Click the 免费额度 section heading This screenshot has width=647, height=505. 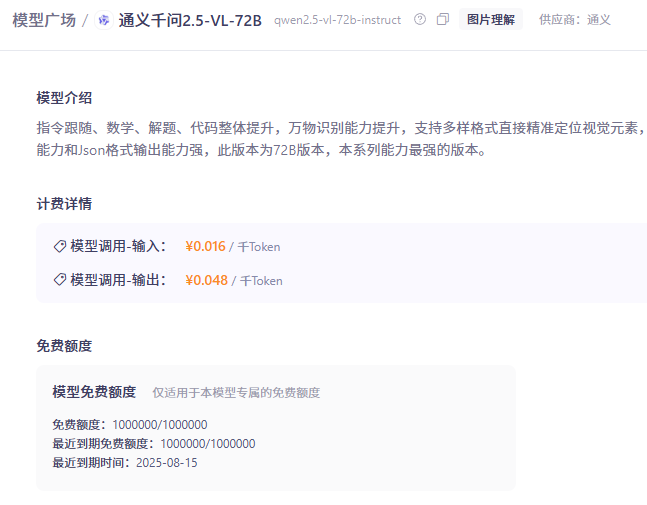tap(64, 346)
